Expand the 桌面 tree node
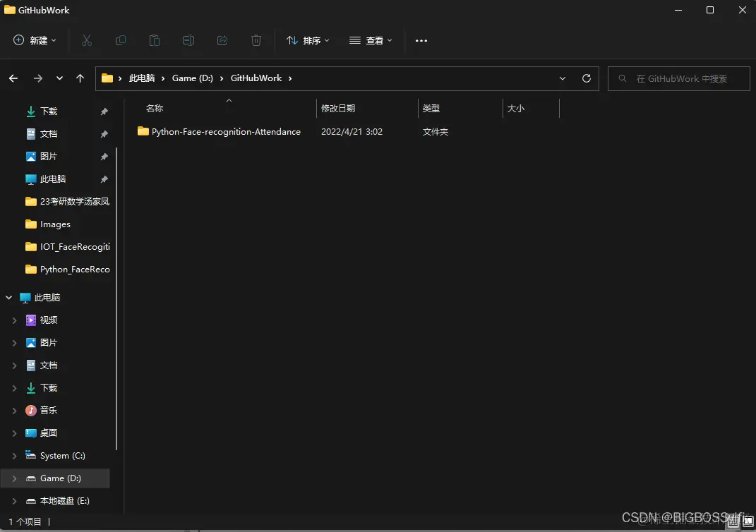Screen dimensions: 756x532 14,433
